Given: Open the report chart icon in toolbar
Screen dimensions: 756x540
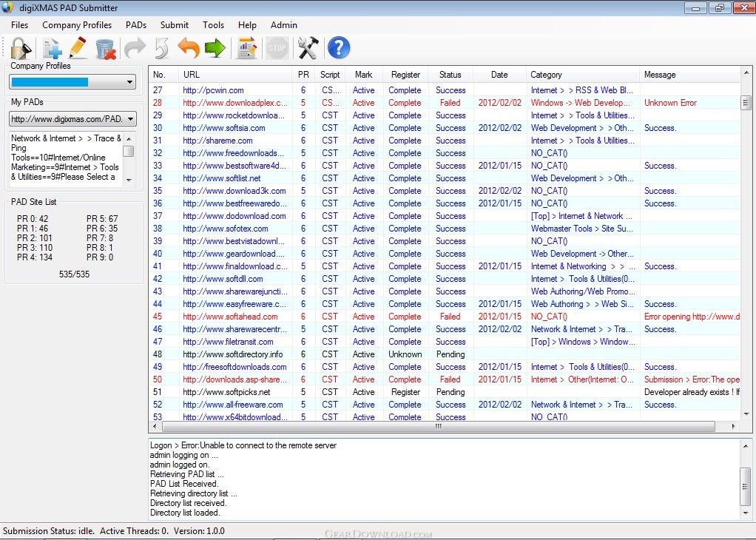Looking at the screenshot, I should click(x=246, y=48).
